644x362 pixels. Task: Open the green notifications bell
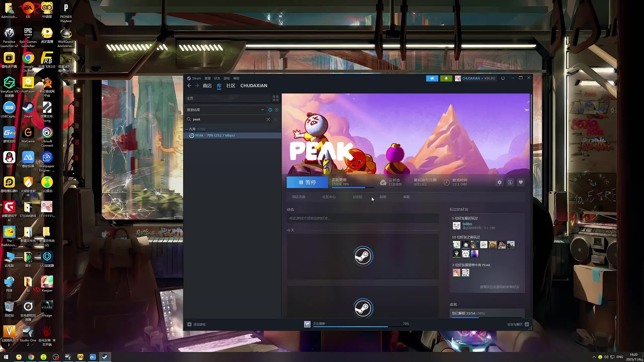point(446,78)
